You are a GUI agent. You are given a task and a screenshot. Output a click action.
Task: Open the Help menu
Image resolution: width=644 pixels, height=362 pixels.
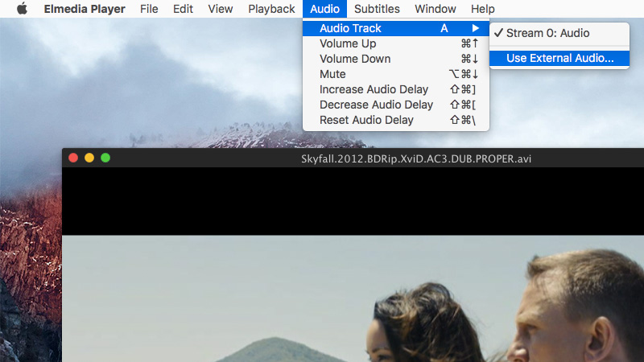point(482,9)
